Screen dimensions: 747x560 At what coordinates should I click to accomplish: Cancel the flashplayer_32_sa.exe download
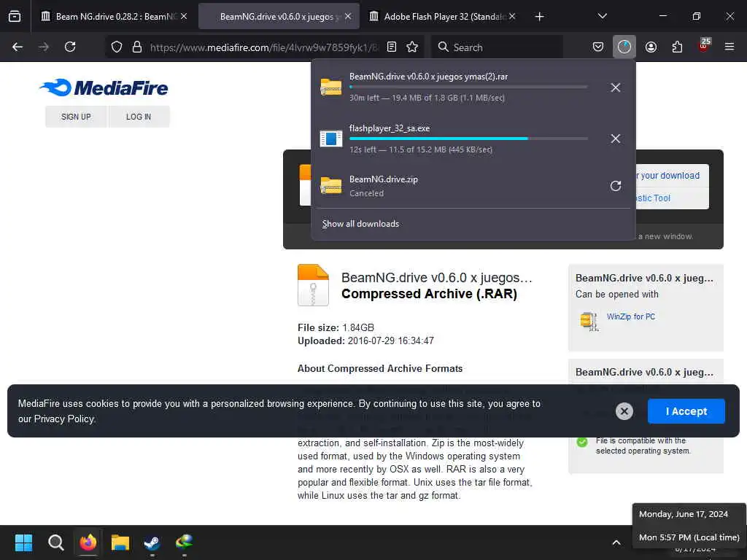tap(616, 139)
